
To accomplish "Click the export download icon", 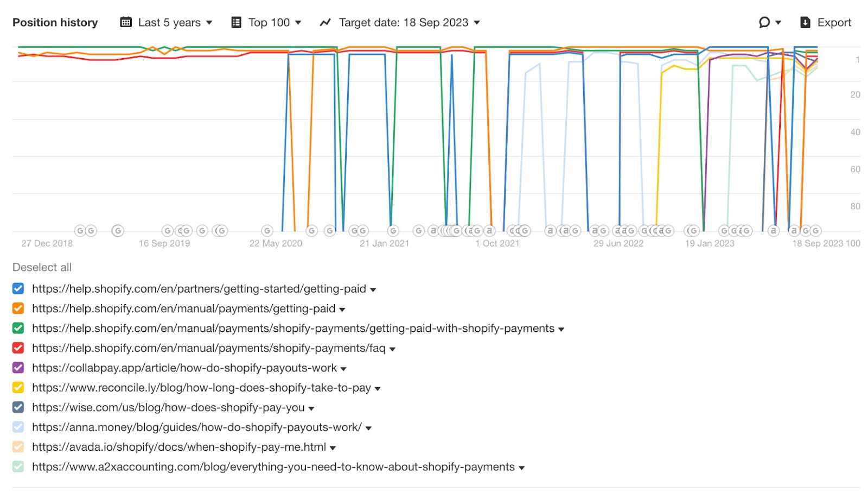I will click(806, 22).
